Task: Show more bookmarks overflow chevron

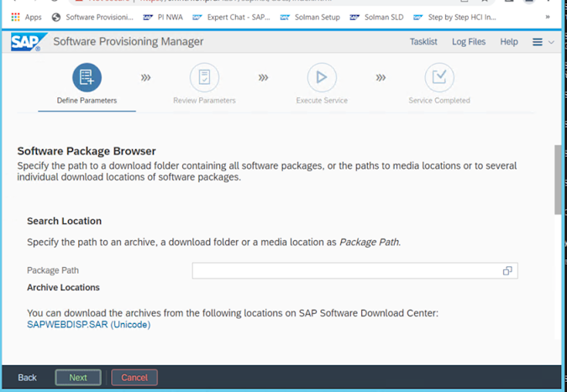Action: [548, 17]
